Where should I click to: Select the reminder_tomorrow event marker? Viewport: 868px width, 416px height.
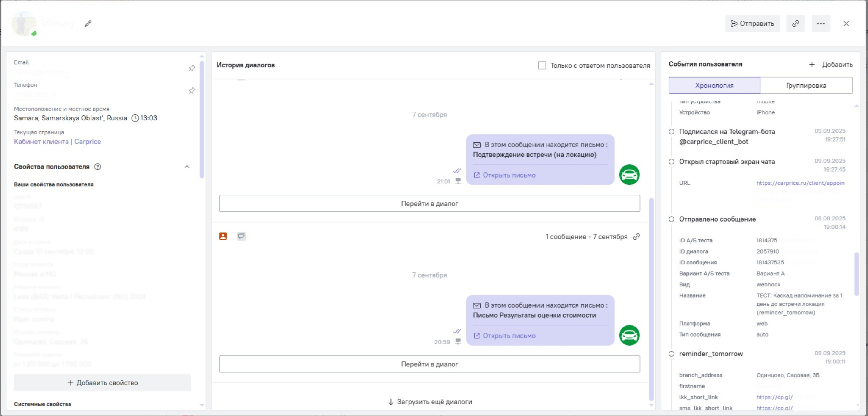pos(671,354)
